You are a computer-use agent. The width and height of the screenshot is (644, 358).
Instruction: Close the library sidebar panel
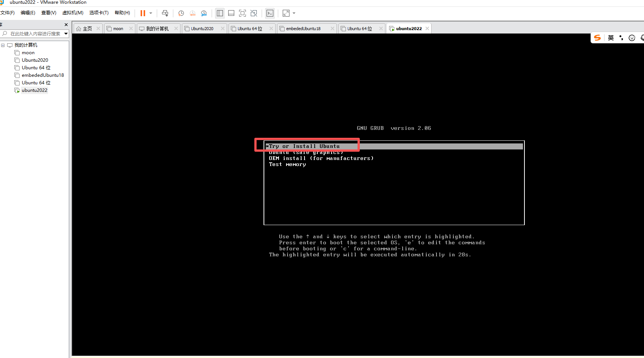click(x=66, y=25)
